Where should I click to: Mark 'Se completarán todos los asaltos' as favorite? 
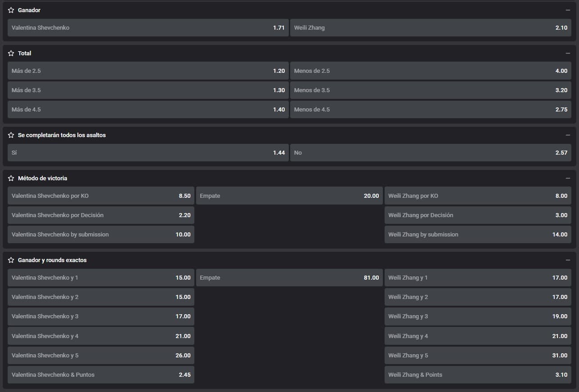point(11,135)
